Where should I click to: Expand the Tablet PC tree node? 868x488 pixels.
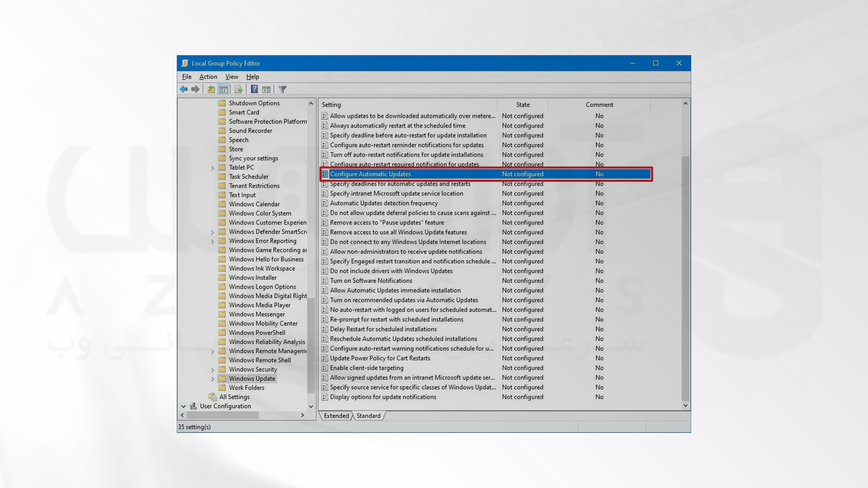[x=212, y=168]
